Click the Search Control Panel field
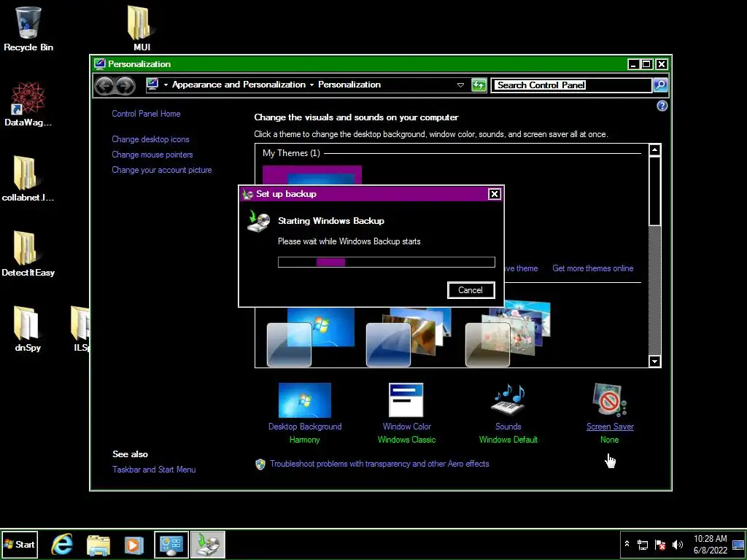 click(572, 85)
